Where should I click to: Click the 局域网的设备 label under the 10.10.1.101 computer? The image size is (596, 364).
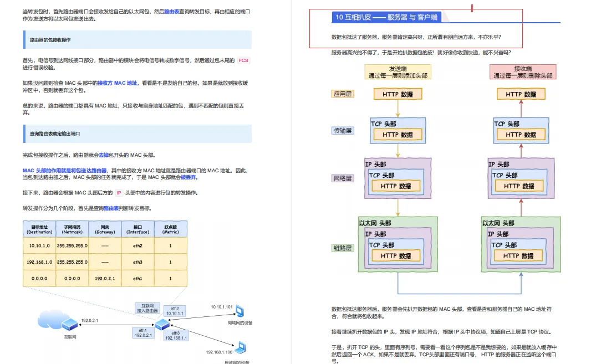(x=240, y=323)
